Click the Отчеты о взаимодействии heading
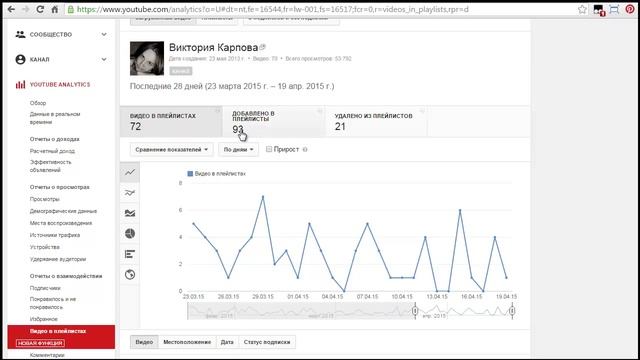This screenshot has height=360, width=640. pyautogui.click(x=66, y=276)
